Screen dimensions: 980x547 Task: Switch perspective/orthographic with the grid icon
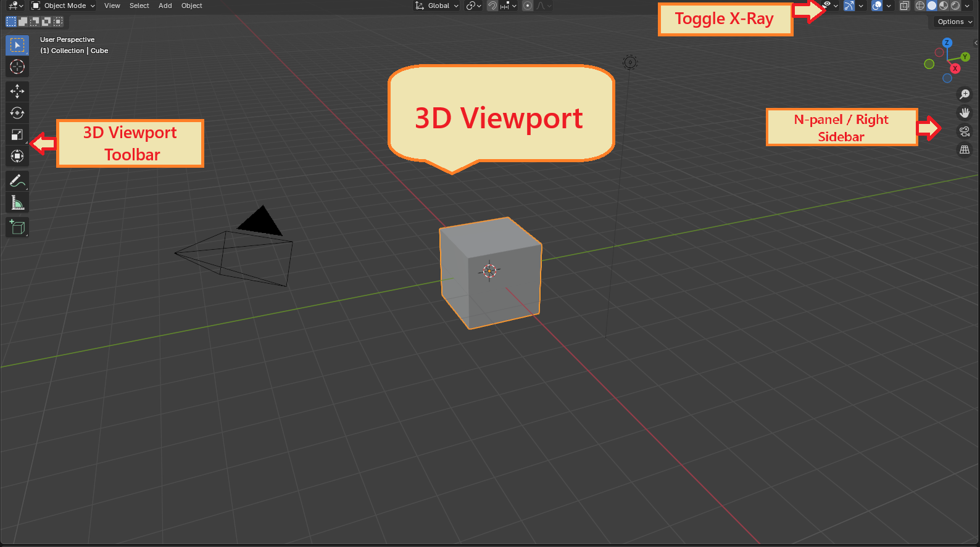965,150
